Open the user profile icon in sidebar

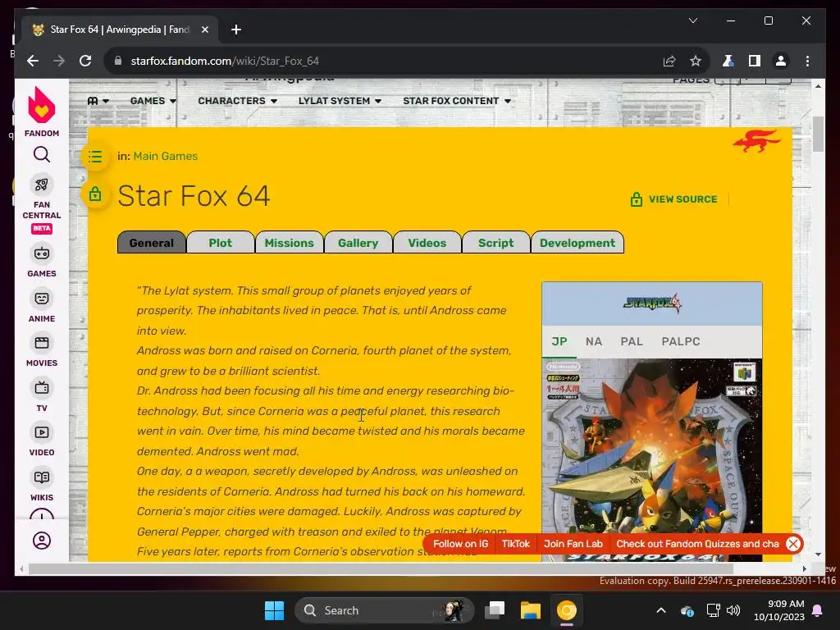coord(42,541)
